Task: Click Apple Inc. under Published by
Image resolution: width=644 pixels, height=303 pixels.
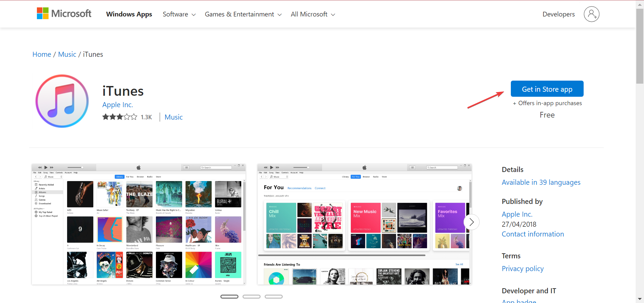Action: click(x=517, y=214)
